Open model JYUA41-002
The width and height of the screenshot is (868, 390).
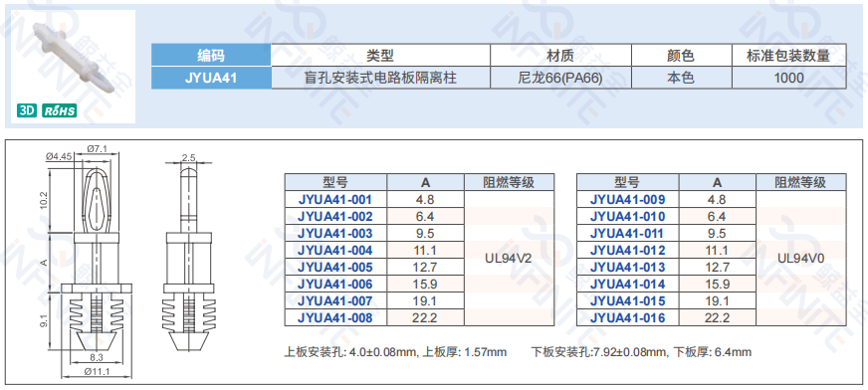(x=335, y=216)
